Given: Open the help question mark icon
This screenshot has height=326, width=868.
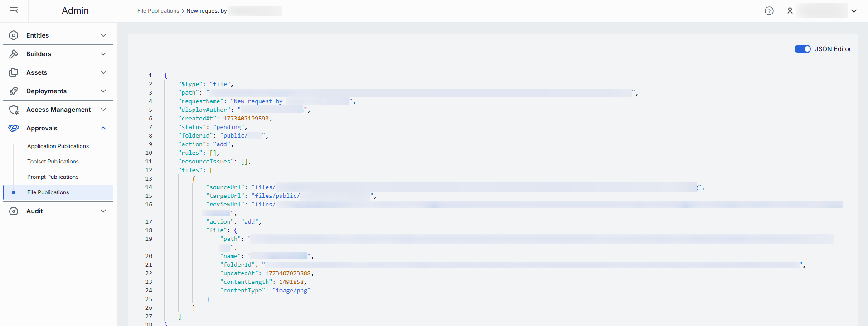Looking at the screenshot, I should (x=769, y=11).
